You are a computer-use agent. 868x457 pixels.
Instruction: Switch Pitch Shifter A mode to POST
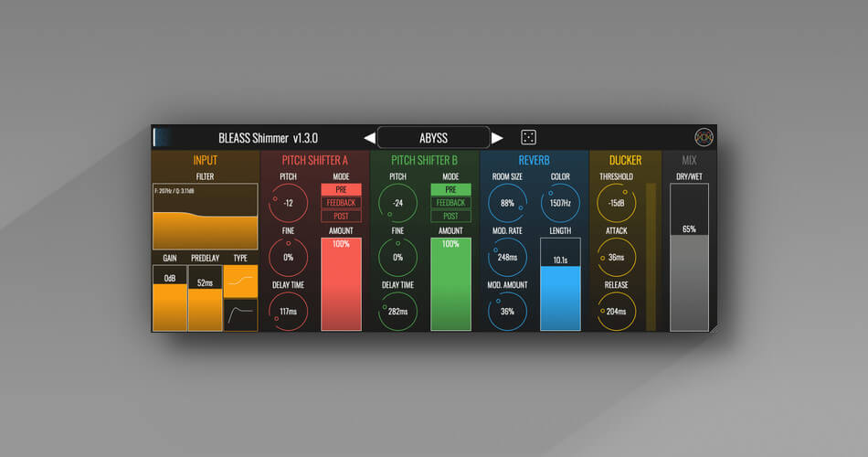(x=341, y=216)
